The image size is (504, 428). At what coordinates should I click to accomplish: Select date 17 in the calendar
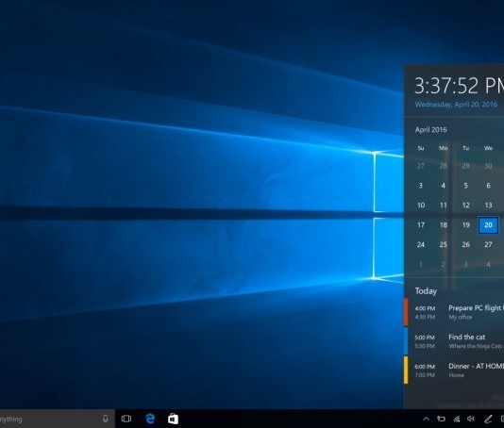click(421, 225)
